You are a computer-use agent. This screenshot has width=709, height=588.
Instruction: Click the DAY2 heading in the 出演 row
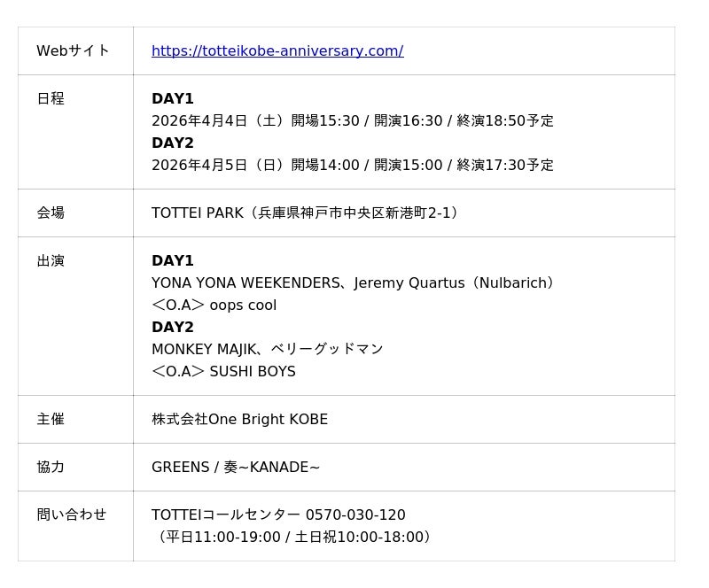click(173, 328)
